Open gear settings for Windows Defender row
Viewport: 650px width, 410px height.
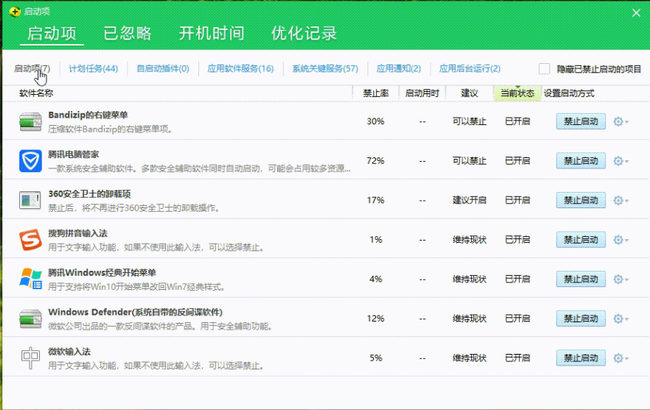tap(621, 318)
